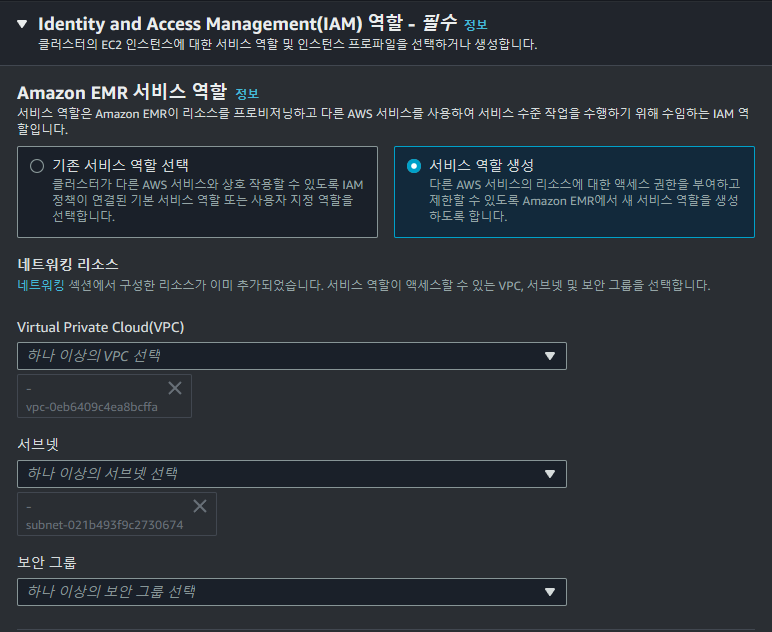Remove subnet-021b493f9c2730674 token with X icon
The width and height of the screenshot is (772, 632).
click(x=200, y=506)
